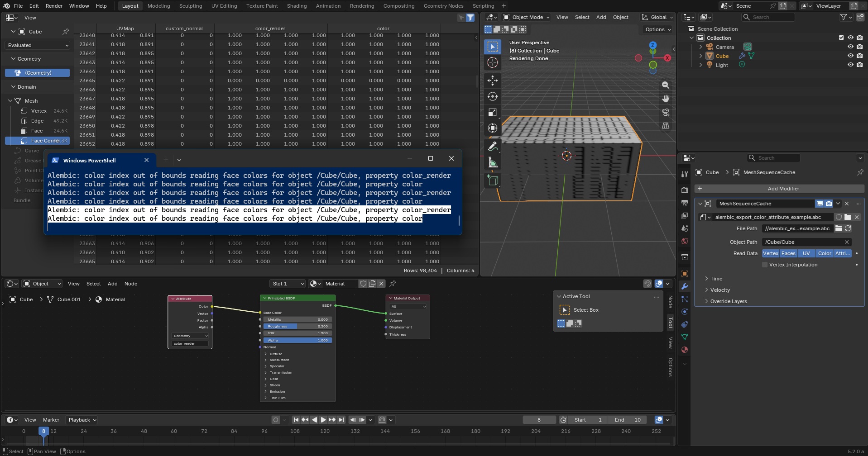Open the Evaluated mode dropdown
The image size is (868, 456).
pyautogui.click(x=38, y=45)
